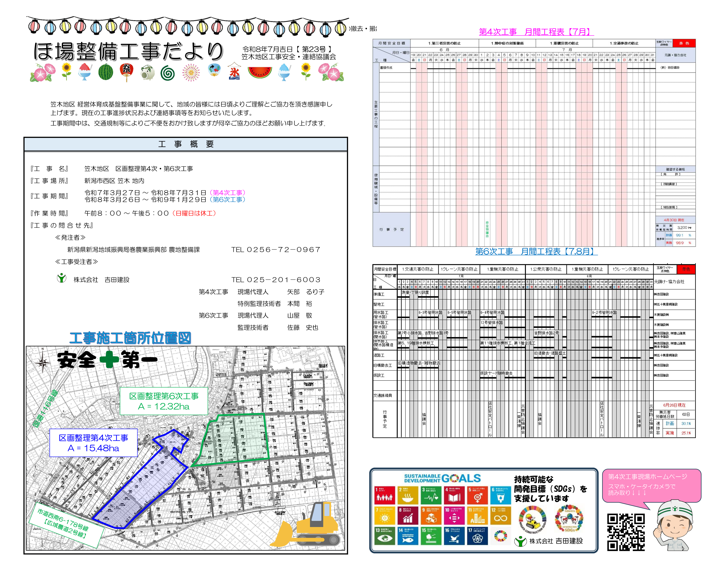Select the whole round watermelon icon

click(x=106, y=72)
